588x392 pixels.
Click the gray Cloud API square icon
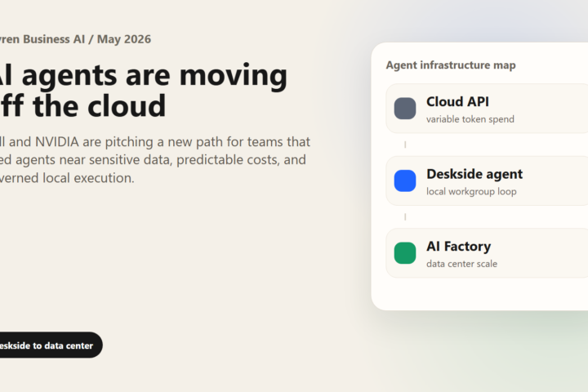coord(405,109)
